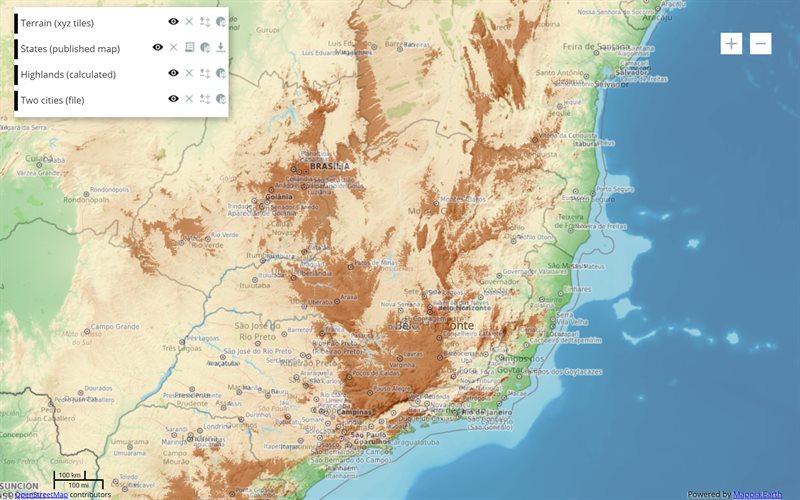Viewport: 800px width, 500px height.
Task: Remove the States (published map) layer
Action: 173,47
